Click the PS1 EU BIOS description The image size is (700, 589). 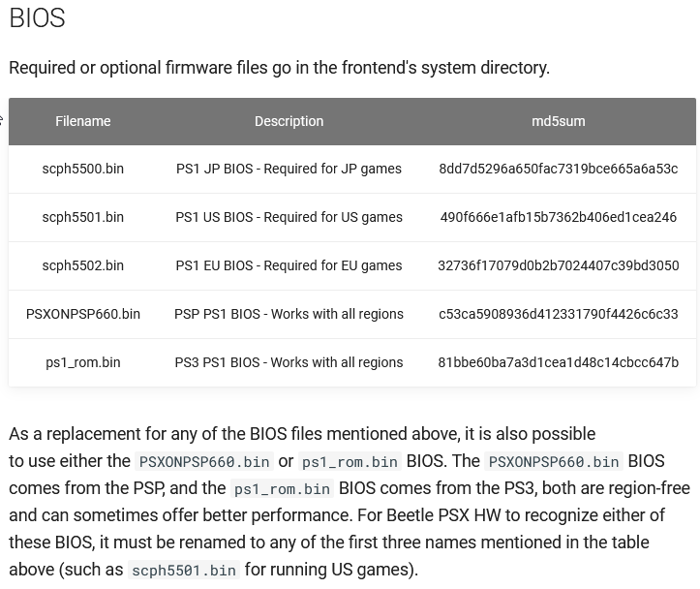tap(289, 265)
